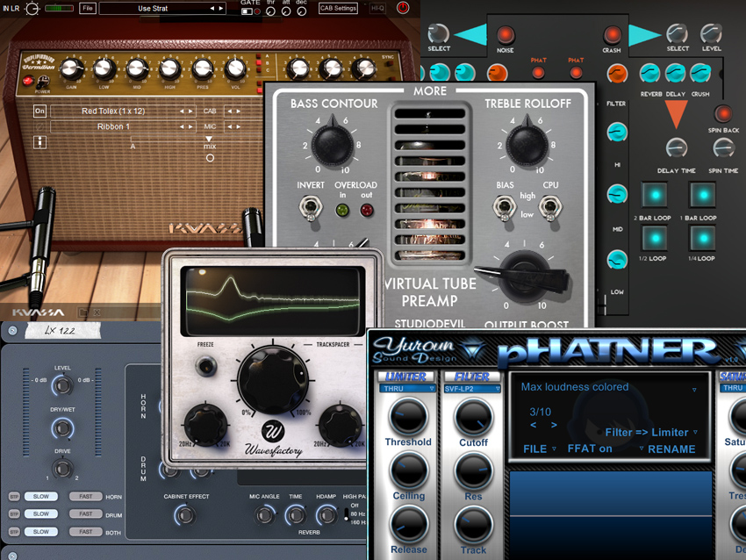Screen dimensions: 746x560
Task: Click the Wavesfactory W logo
Action: (x=273, y=431)
